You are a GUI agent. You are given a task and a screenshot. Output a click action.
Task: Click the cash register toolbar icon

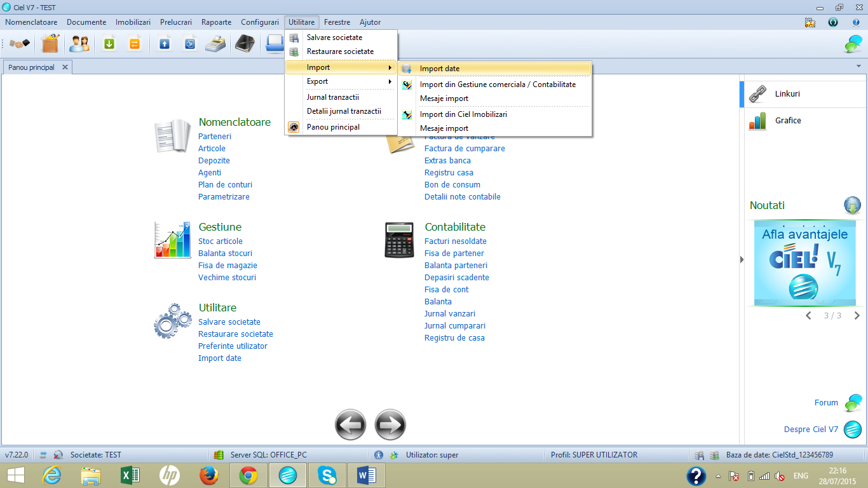pyautogui.click(x=216, y=44)
